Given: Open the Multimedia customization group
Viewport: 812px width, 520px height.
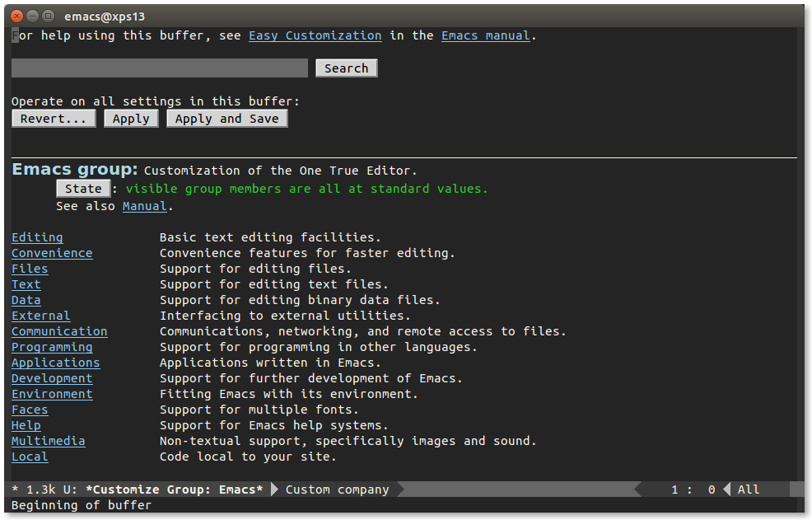Looking at the screenshot, I should [49, 441].
